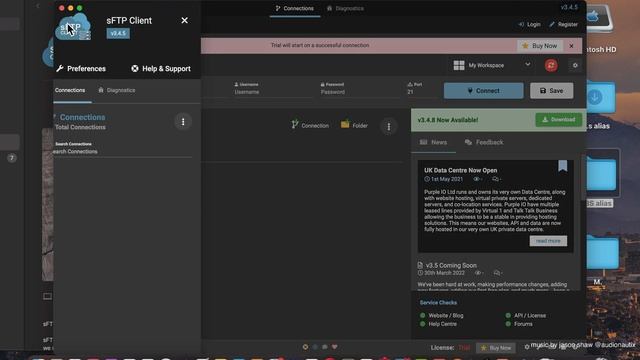Click Buy Now in the bottom status bar
640x360 pixels.
pos(496,348)
